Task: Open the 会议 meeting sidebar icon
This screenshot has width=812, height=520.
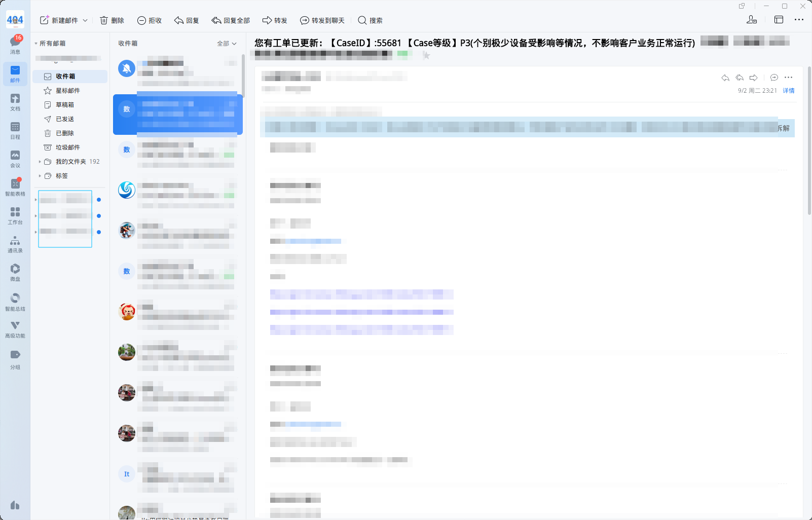Action: pos(15,159)
